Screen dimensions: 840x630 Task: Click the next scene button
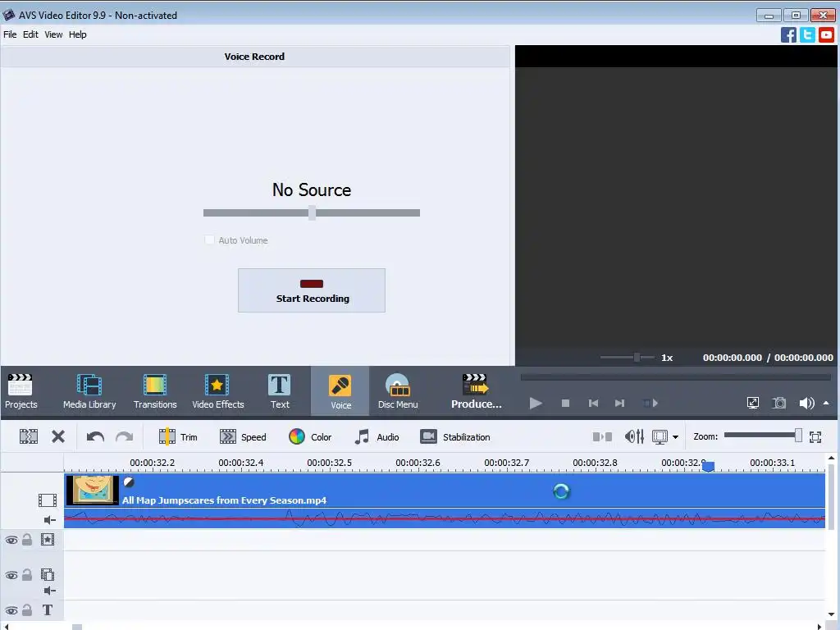[651, 403]
